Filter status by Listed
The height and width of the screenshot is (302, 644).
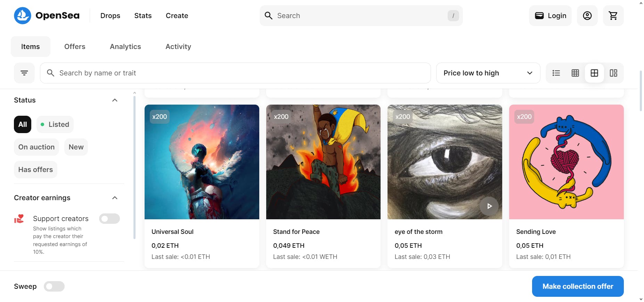tap(55, 124)
